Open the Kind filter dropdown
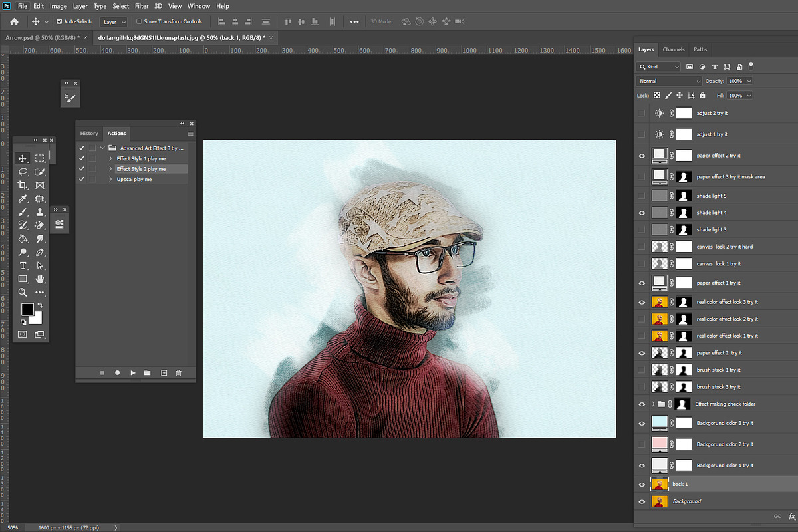Screen dimensions: 798x532 point(659,66)
